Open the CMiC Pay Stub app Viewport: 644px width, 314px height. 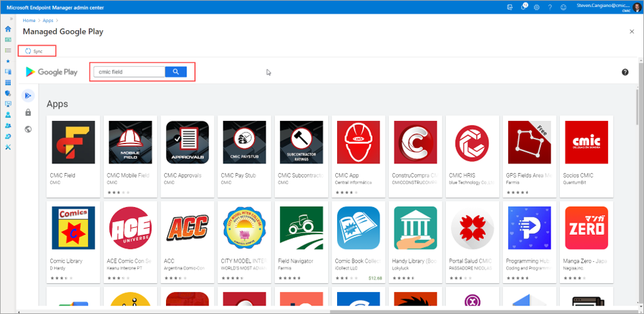(x=244, y=156)
